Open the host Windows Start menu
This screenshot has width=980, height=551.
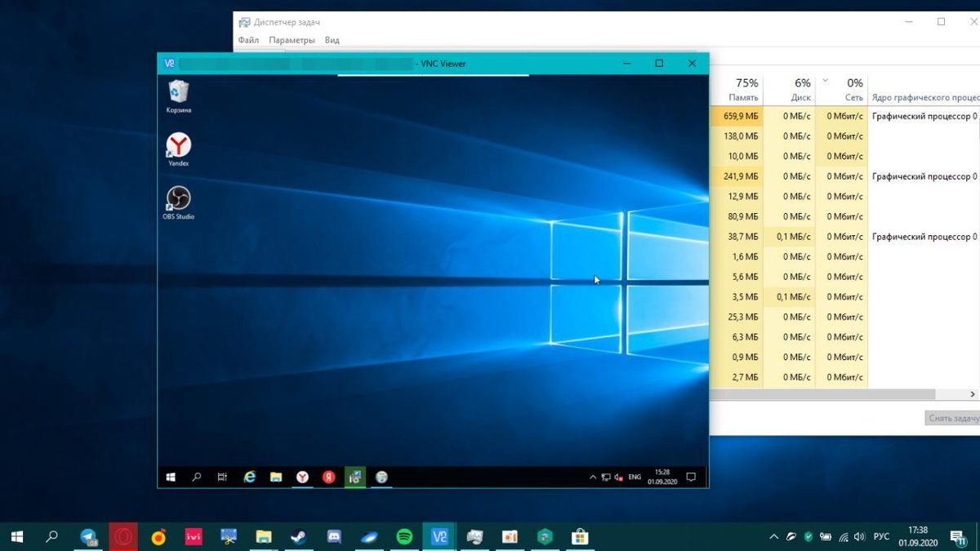coord(17,537)
